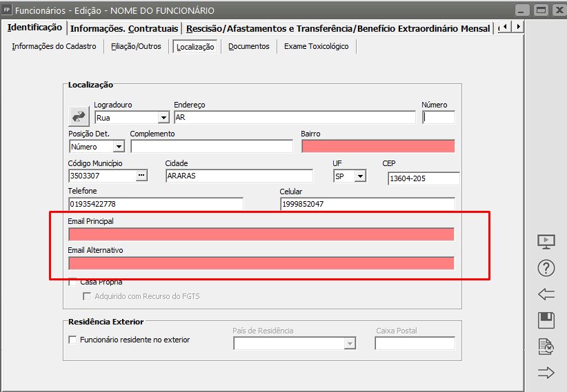The width and height of the screenshot is (567, 392).
Task: Check 'Funcionário residente no exterior' box
Action: [73, 340]
